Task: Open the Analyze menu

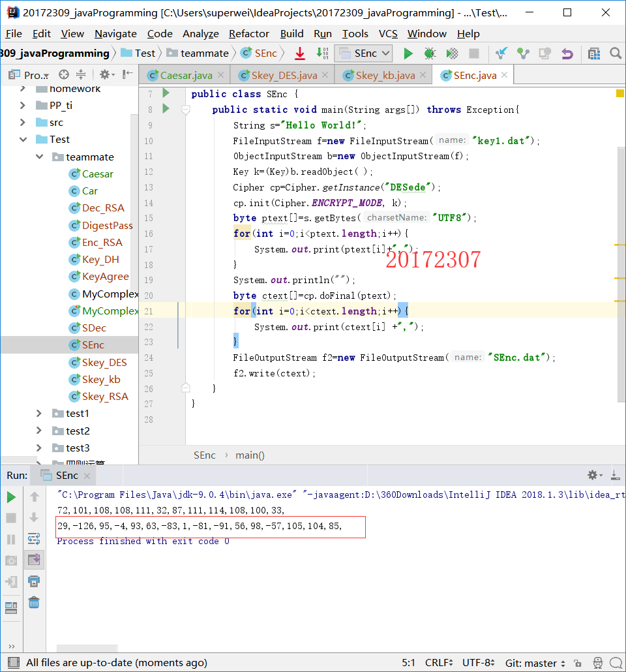Action: pyautogui.click(x=201, y=33)
